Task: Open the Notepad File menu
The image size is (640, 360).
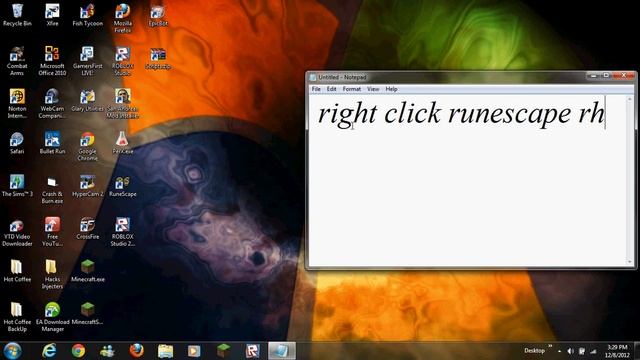Action: 316,89
